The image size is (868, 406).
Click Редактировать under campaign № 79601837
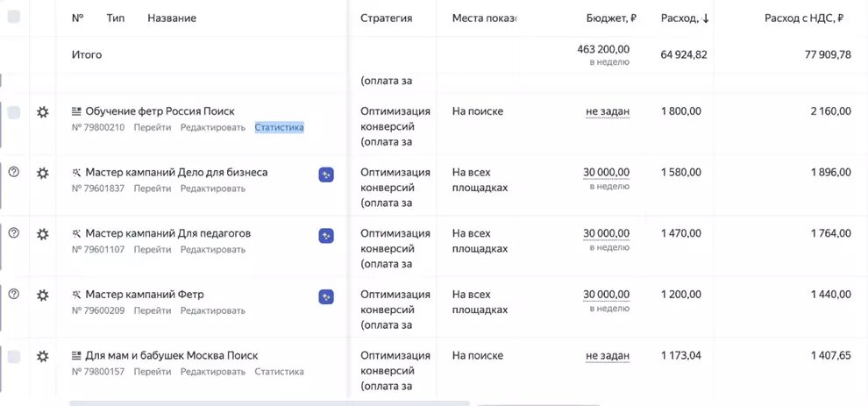212,189
